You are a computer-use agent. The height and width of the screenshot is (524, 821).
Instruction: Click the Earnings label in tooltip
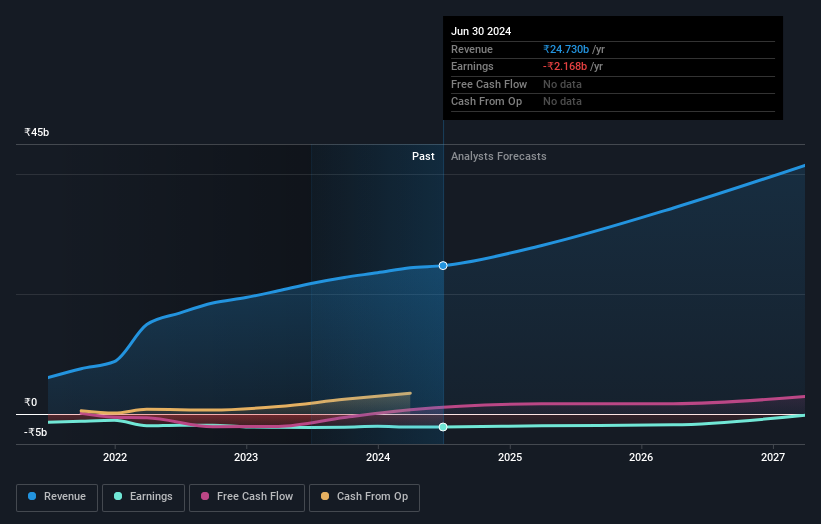pos(472,66)
